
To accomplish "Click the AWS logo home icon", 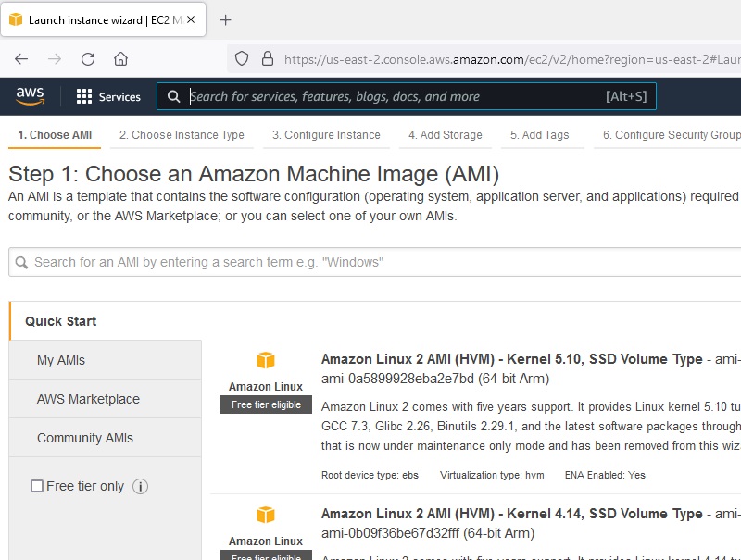I will 30,96.
